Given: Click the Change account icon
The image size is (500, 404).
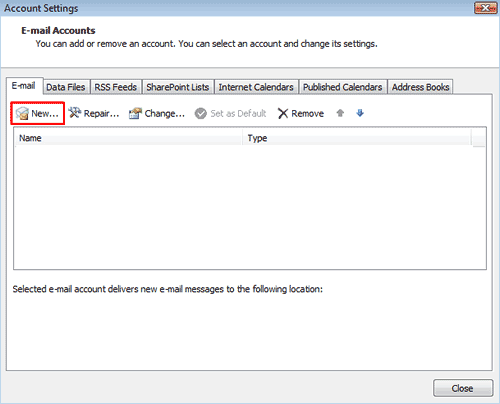Looking at the screenshot, I should (x=135, y=113).
